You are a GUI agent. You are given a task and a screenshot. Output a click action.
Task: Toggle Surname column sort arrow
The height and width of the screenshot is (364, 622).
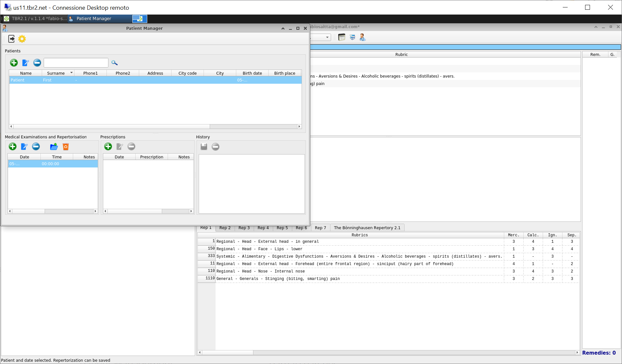(72, 73)
